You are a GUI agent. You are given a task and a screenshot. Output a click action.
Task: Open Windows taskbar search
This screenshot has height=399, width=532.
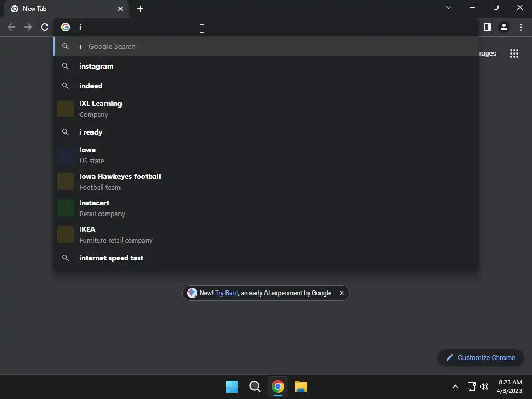[x=255, y=387]
